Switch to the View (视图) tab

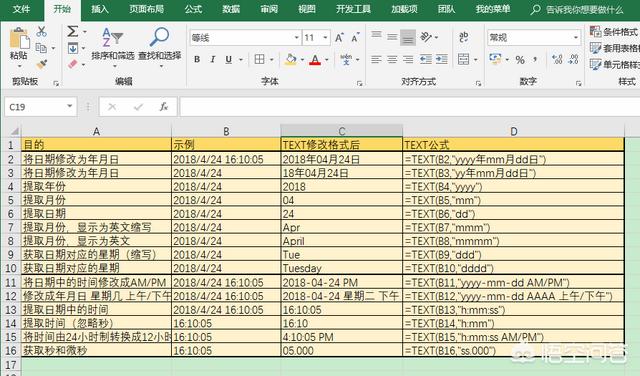tap(307, 9)
